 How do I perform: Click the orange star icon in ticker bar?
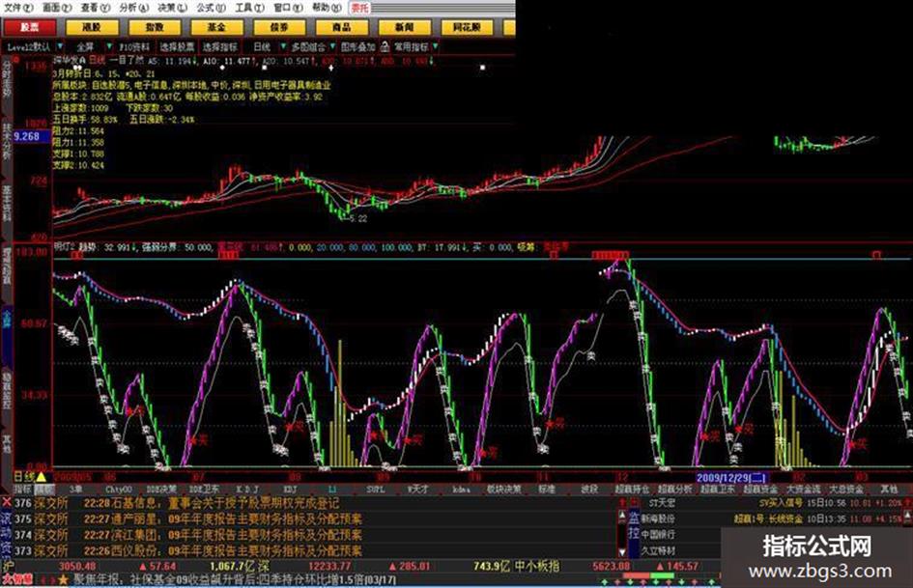pyautogui.click(x=63, y=580)
